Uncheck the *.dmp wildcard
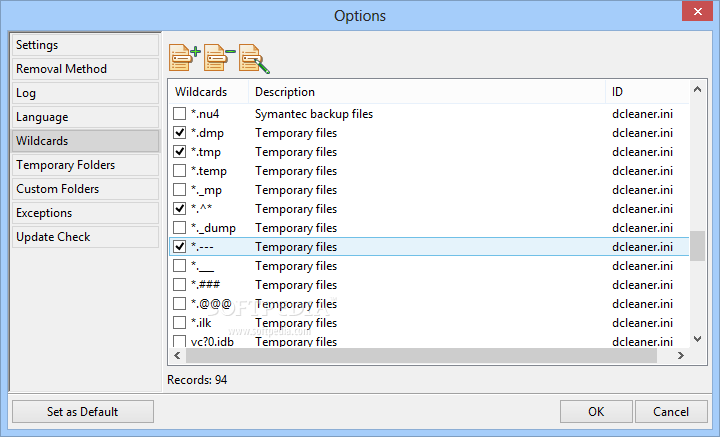Screen dimensions: 720x437 180,133
